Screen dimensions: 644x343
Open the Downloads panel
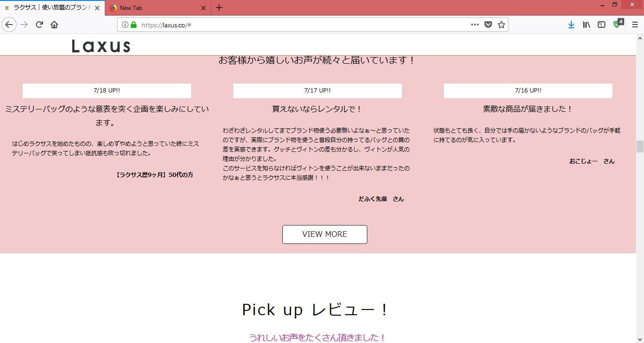click(x=571, y=25)
